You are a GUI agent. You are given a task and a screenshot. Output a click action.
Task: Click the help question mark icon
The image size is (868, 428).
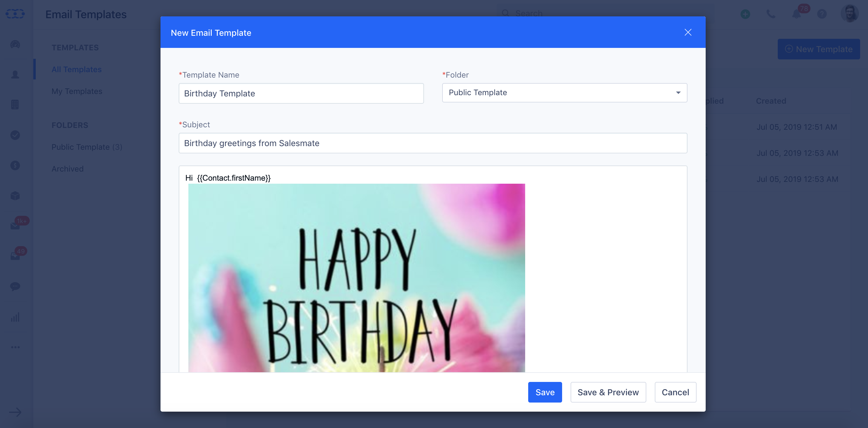(x=822, y=14)
